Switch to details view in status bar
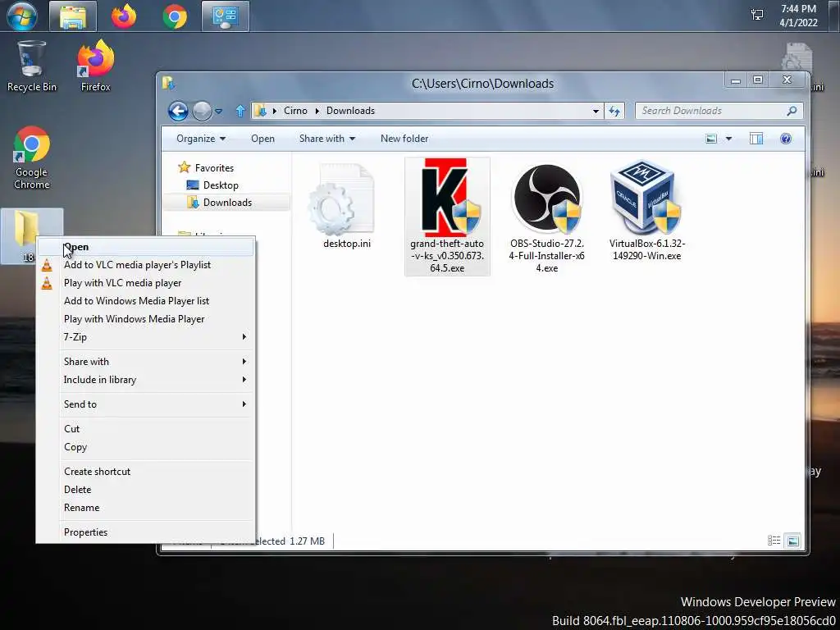 click(774, 541)
